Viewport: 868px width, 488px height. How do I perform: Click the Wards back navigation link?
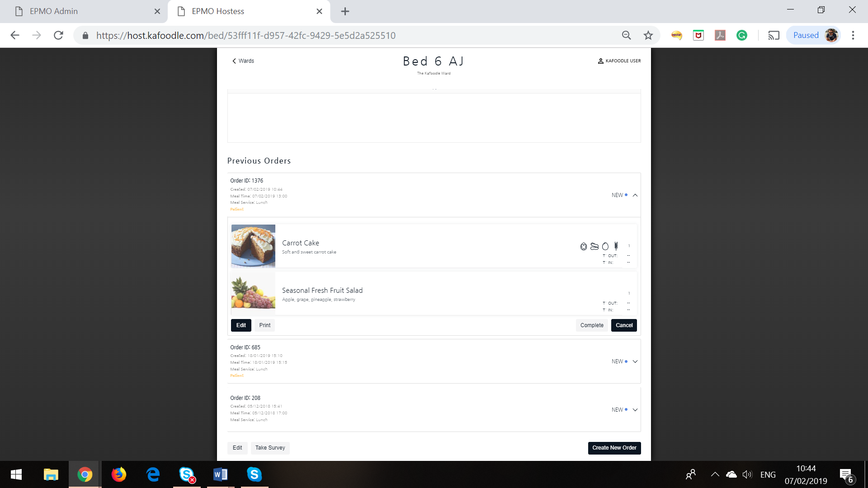pos(243,60)
